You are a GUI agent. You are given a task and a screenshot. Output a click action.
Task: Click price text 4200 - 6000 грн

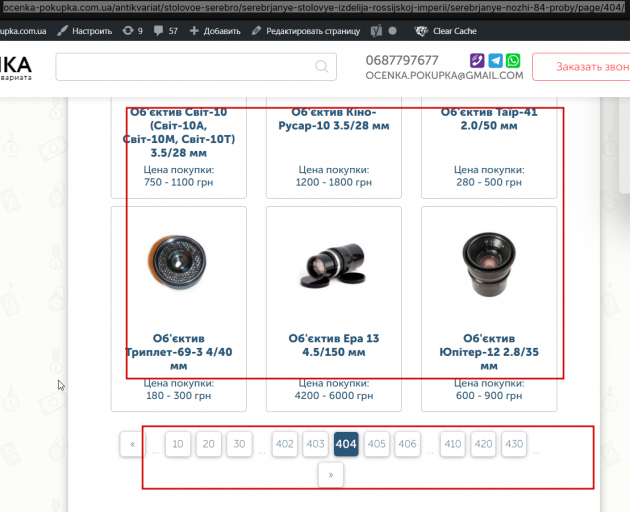click(334, 396)
